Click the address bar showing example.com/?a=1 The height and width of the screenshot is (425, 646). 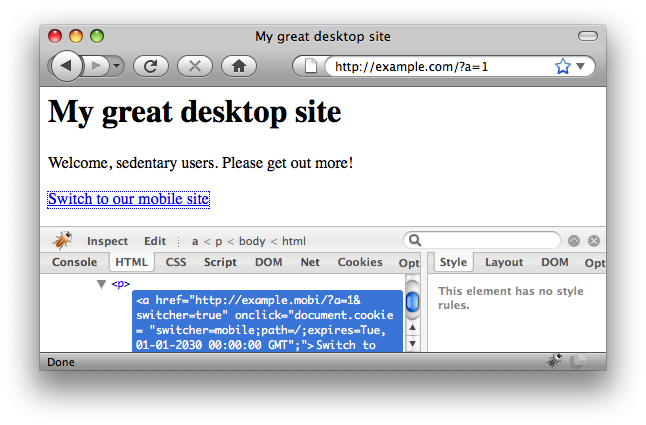pyautogui.click(x=438, y=66)
